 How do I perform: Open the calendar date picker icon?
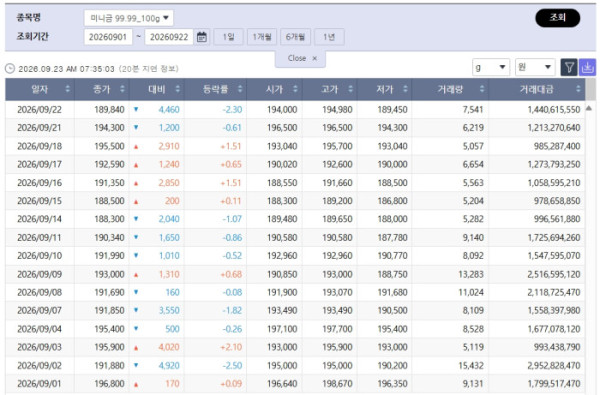[202, 37]
